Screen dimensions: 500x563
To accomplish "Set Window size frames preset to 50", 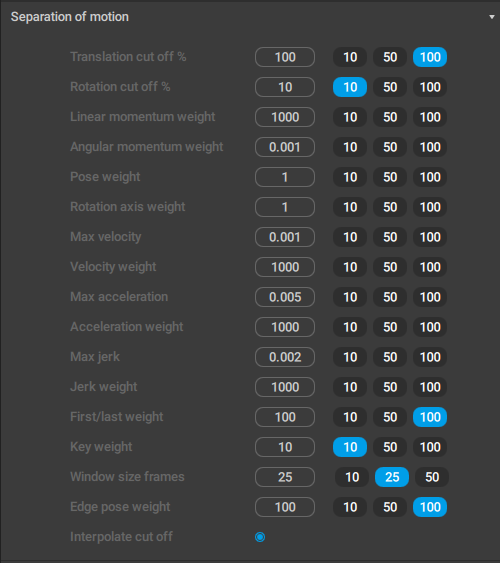I will coord(432,477).
